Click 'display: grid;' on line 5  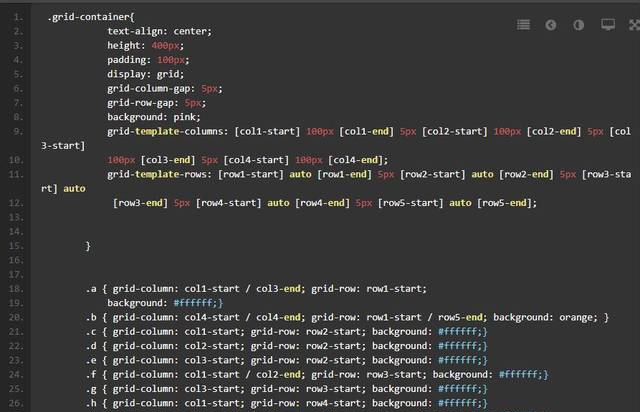point(146,74)
